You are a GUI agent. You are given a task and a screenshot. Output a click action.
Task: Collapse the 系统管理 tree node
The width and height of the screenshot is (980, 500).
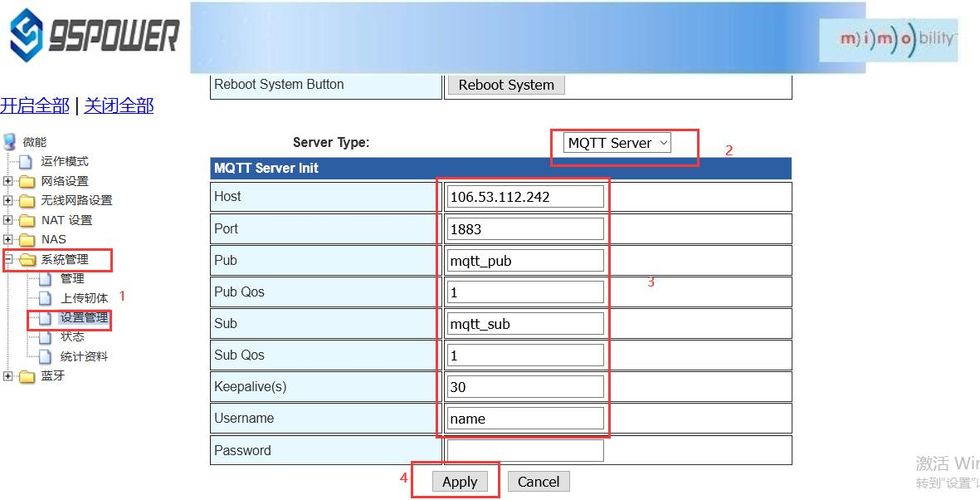tap(8, 259)
